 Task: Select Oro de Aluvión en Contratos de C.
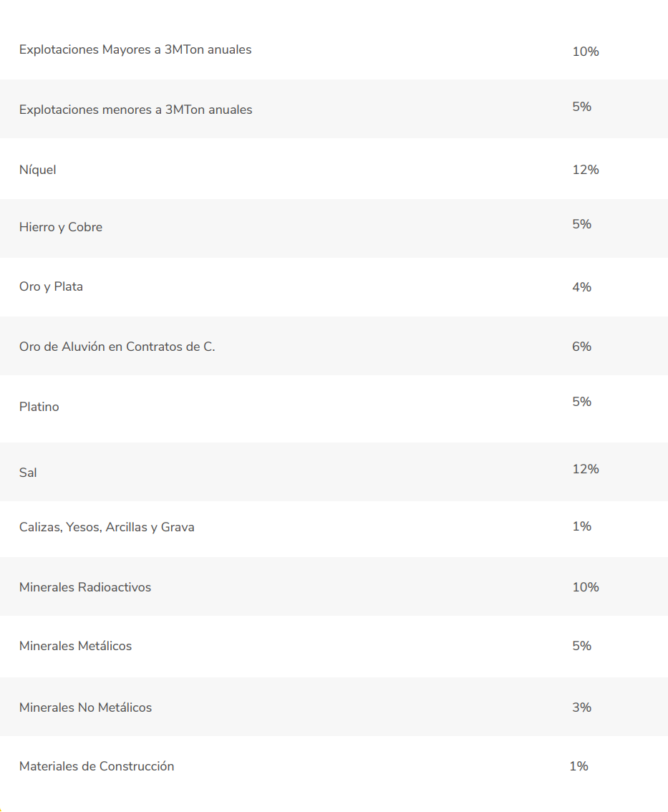117,347
